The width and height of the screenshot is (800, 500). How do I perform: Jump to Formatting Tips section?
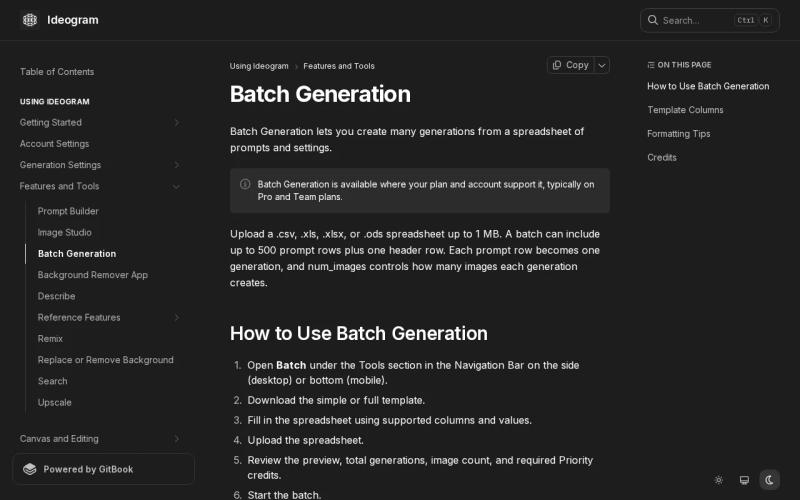coord(678,134)
